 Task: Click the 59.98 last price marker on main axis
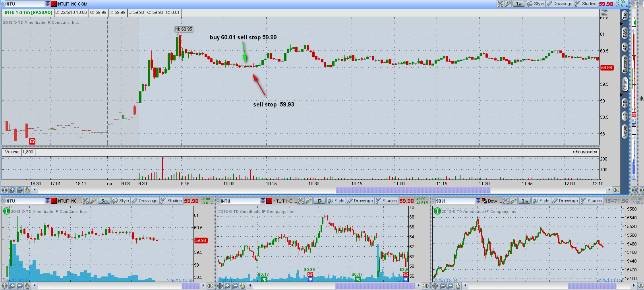pyautogui.click(x=607, y=68)
